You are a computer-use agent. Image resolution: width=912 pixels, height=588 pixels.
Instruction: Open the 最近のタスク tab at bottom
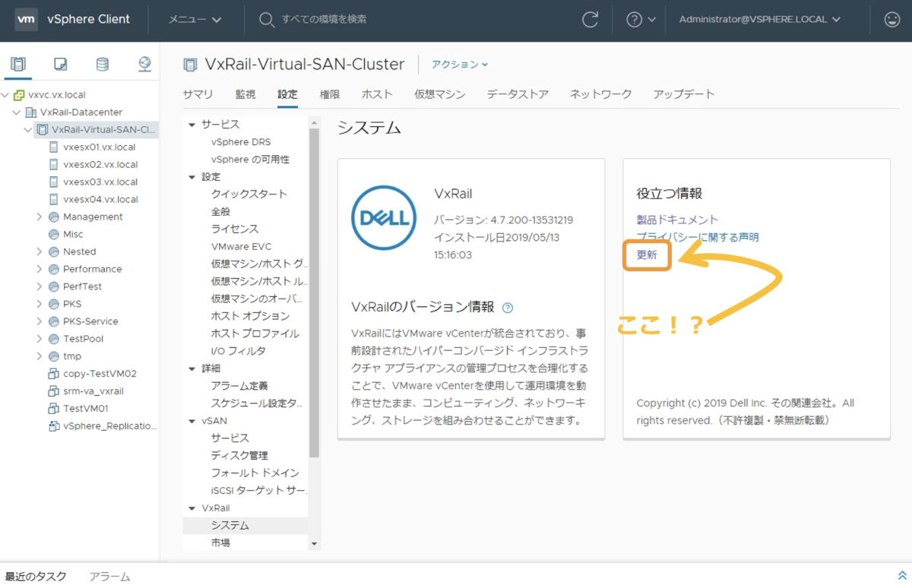click(36, 577)
